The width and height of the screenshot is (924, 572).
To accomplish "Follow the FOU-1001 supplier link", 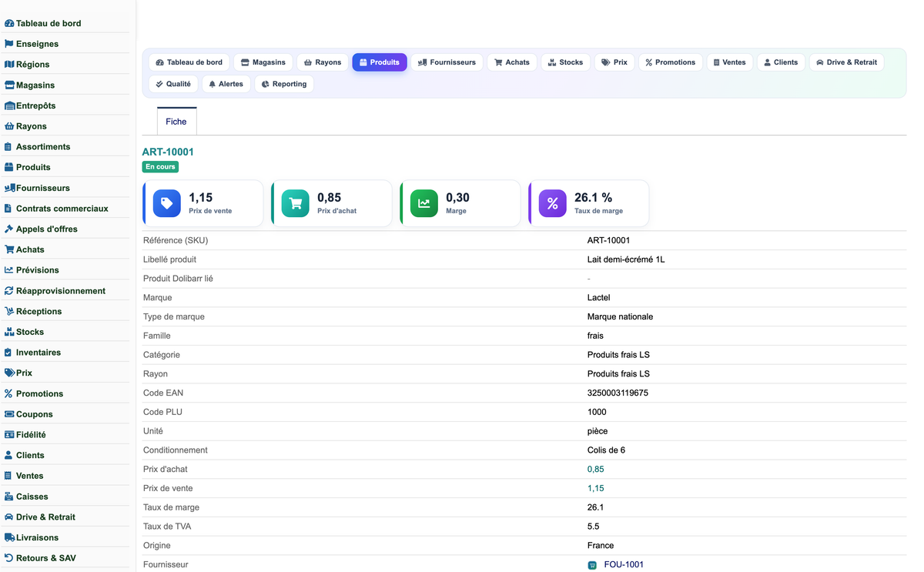I will 624,565.
